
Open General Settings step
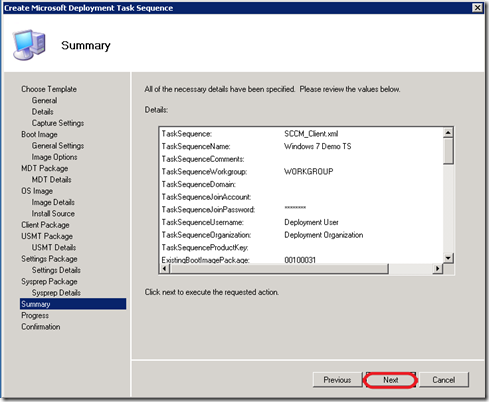(58, 146)
